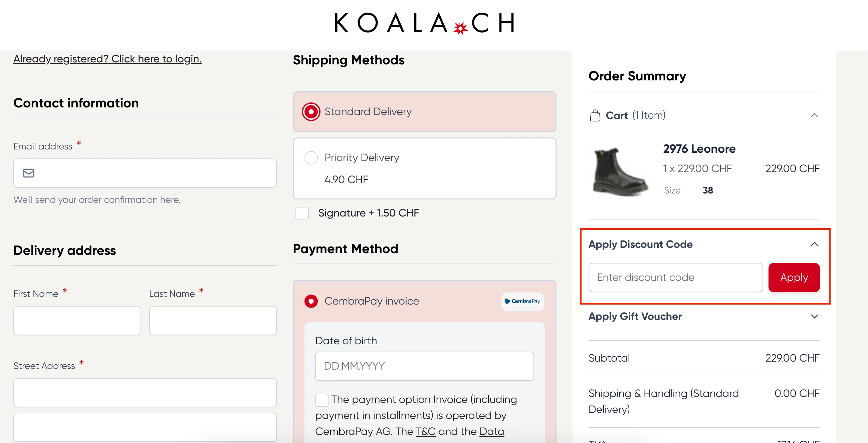Screen dimensions: 868x443
Task: Click the red Apply button
Action: 794,278
